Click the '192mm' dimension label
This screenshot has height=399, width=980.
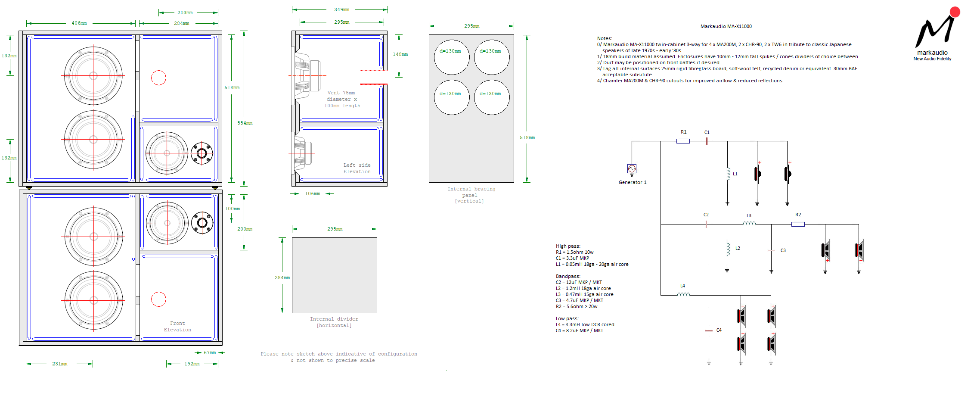192,364
